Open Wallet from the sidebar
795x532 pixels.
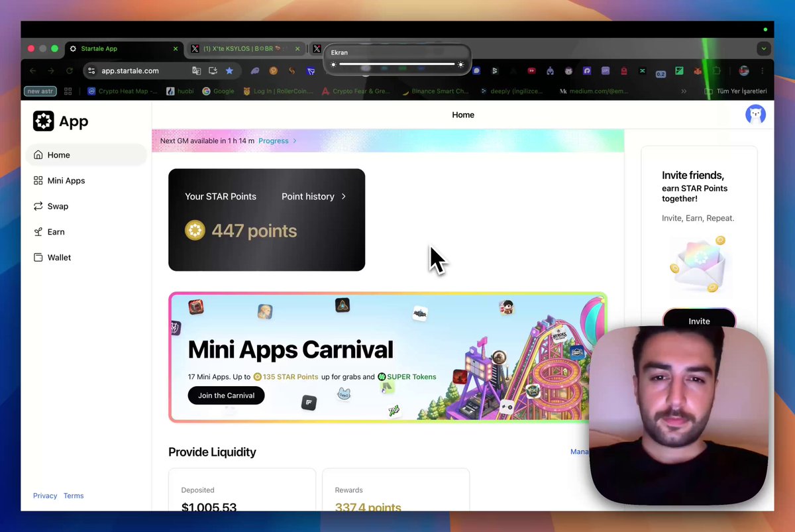pos(86,258)
